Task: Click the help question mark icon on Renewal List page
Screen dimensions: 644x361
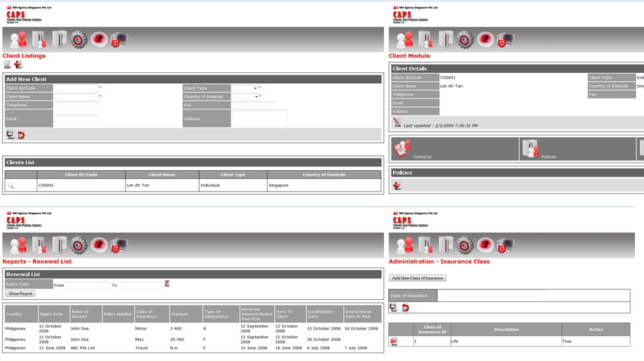Action: 99,246
